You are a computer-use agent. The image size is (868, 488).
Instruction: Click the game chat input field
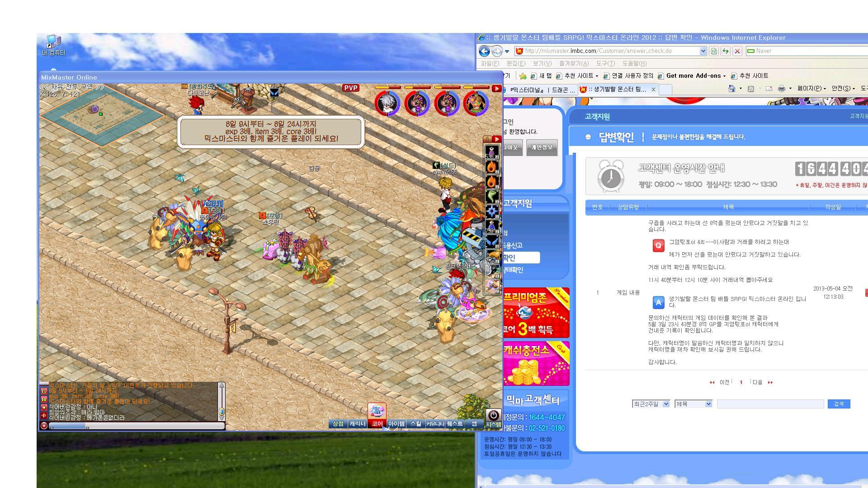click(137, 426)
